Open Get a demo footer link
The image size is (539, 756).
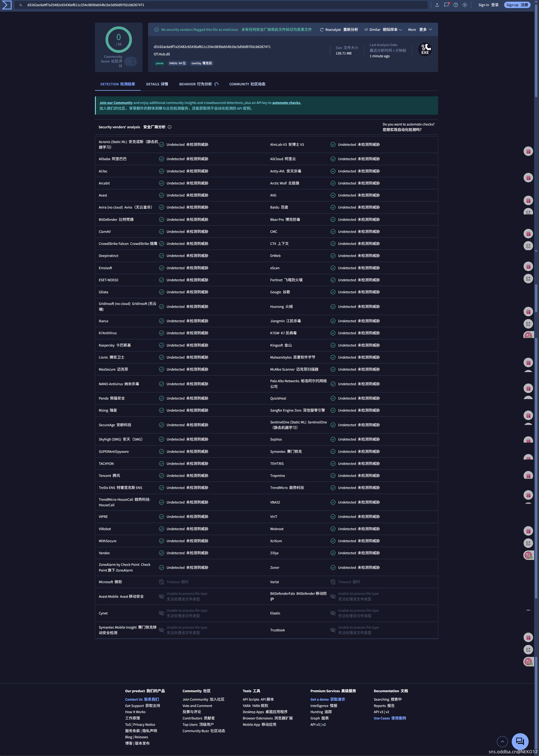328,699
